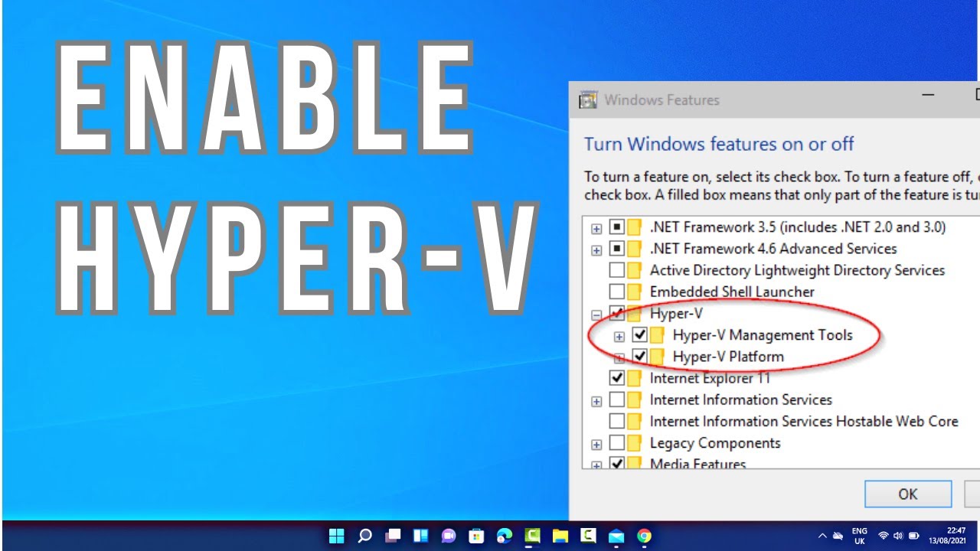Expand .NET Framework 4.6 Advanced Services node
This screenshot has width=980, height=551.
[596, 250]
